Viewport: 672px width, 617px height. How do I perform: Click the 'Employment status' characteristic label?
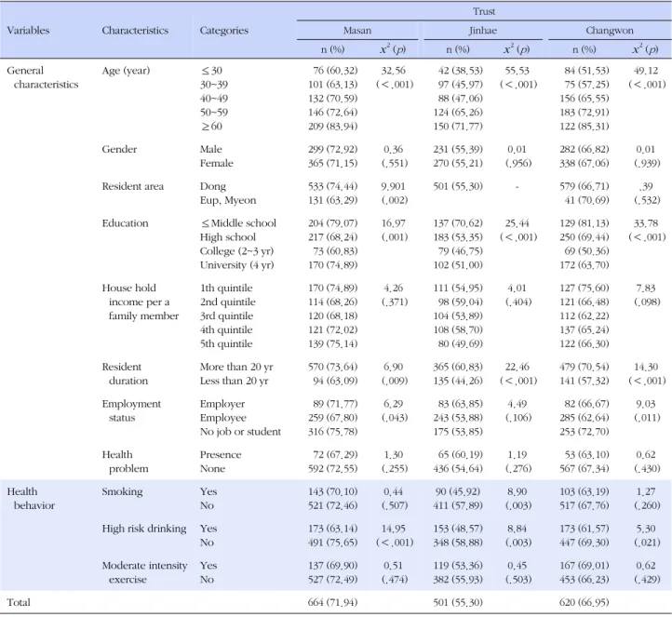pyautogui.click(x=131, y=410)
